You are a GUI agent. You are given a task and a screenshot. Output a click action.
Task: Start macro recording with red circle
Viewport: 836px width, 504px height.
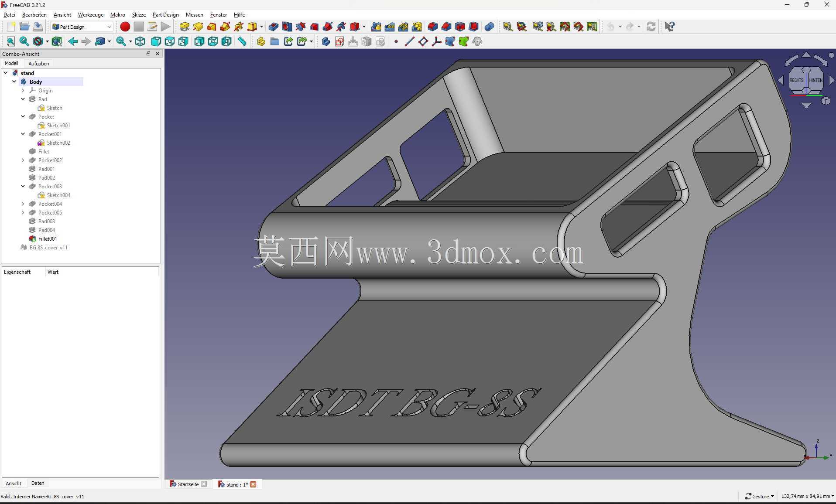125,27
